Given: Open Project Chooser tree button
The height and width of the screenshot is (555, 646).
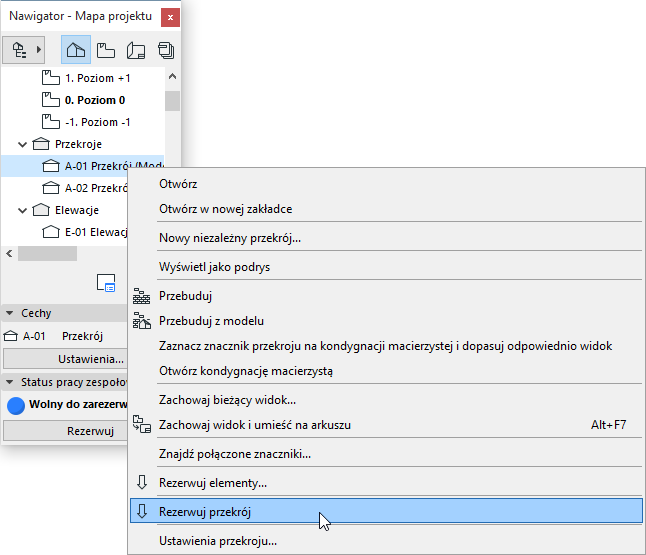Looking at the screenshot, I should [23, 50].
